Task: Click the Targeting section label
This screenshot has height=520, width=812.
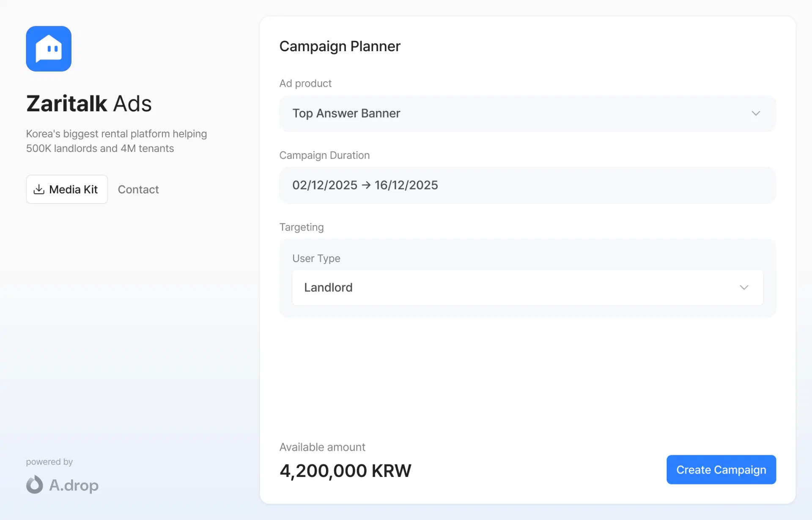Action: [x=302, y=227]
